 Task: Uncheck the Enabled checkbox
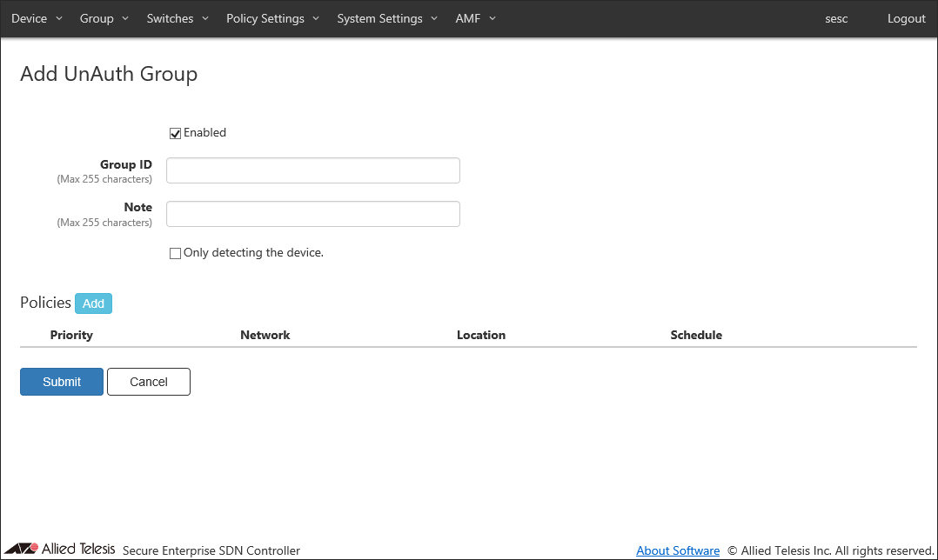[x=176, y=133]
